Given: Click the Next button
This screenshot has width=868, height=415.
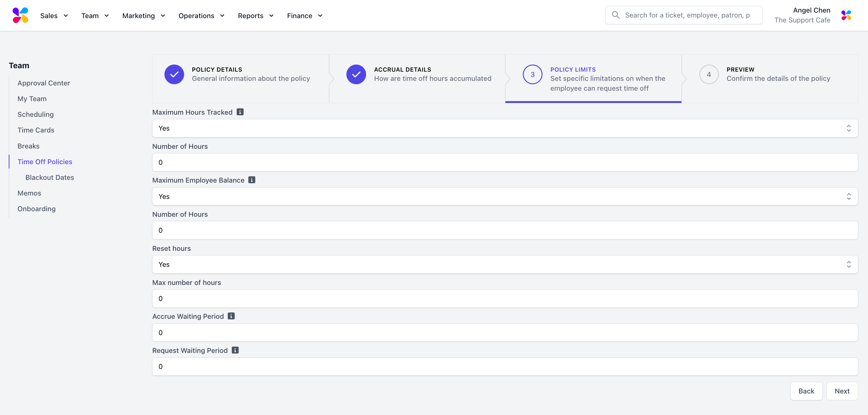Looking at the screenshot, I should (842, 391).
